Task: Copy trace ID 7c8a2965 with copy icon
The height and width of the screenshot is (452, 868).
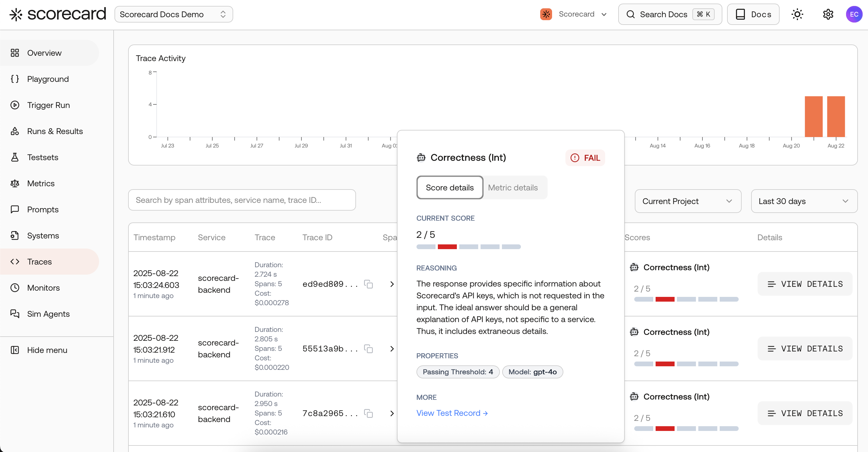Action: [x=368, y=413]
